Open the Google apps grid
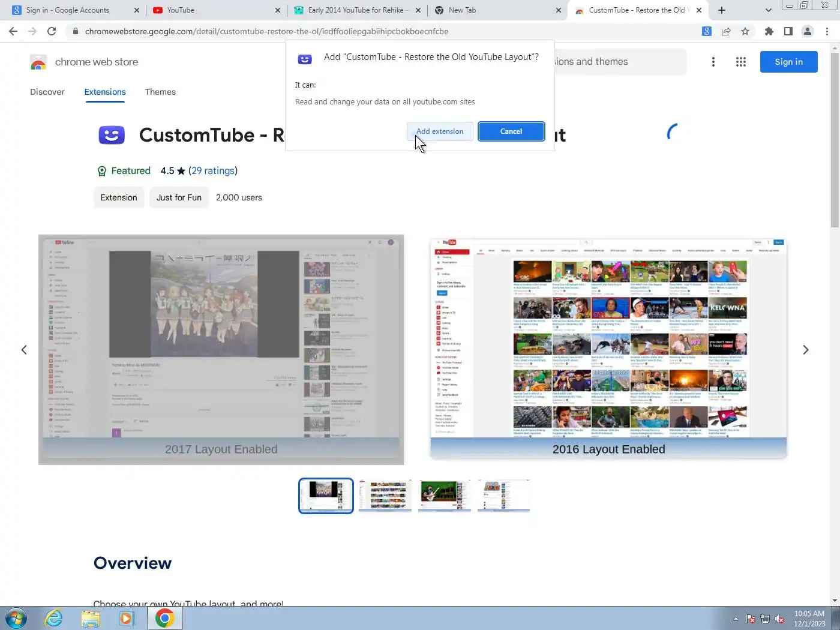This screenshot has height=630, width=840. (x=741, y=62)
